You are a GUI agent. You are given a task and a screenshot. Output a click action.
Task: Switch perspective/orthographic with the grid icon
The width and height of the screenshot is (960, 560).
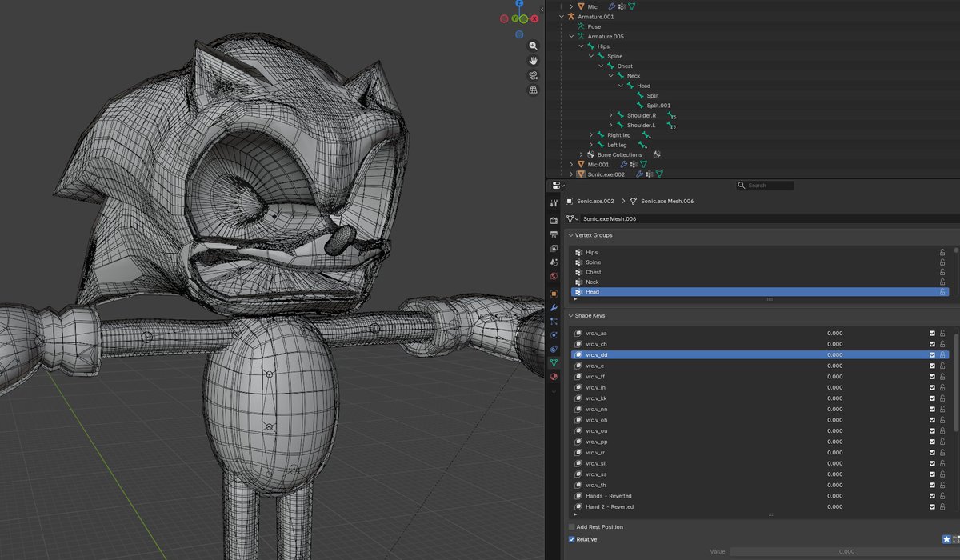click(534, 90)
